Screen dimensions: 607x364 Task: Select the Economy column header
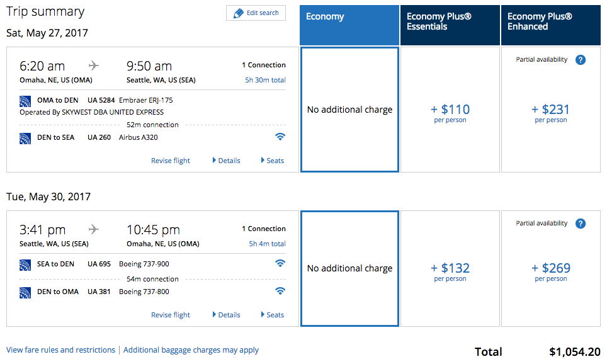pyautogui.click(x=349, y=25)
